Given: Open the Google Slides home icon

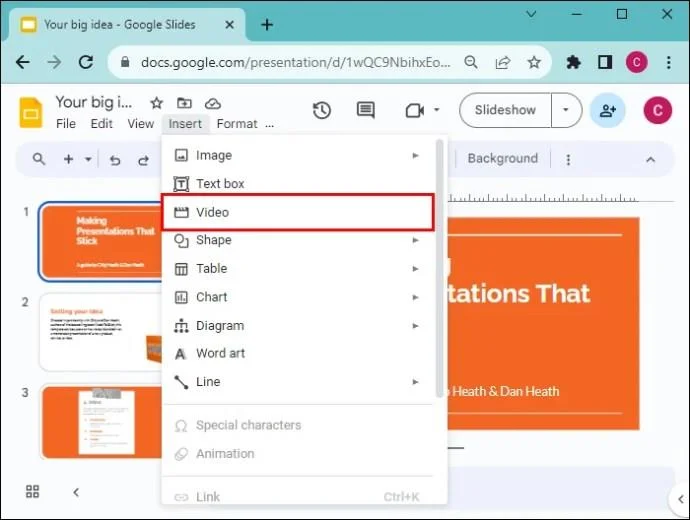Looking at the screenshot, I should pyautogui.click(x=31, y=113).
